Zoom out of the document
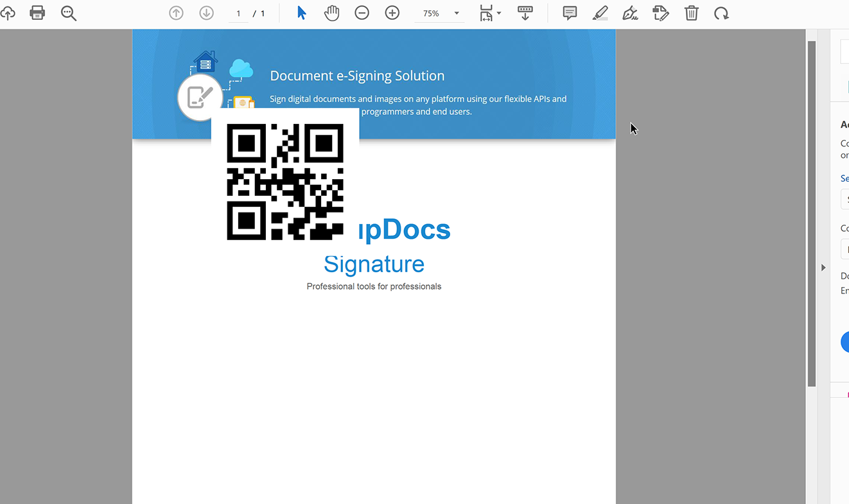The height and width of the screenshot is (504, 849). coord(362,13)
